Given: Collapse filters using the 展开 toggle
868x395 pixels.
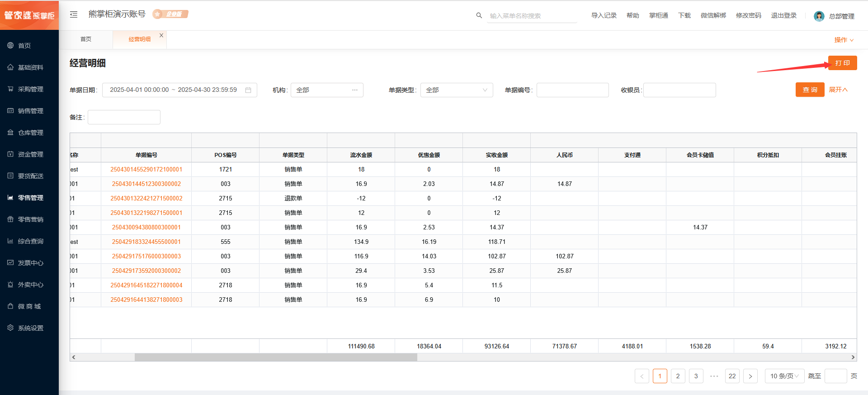Looking at the screenshot, I should click(838, 90).
